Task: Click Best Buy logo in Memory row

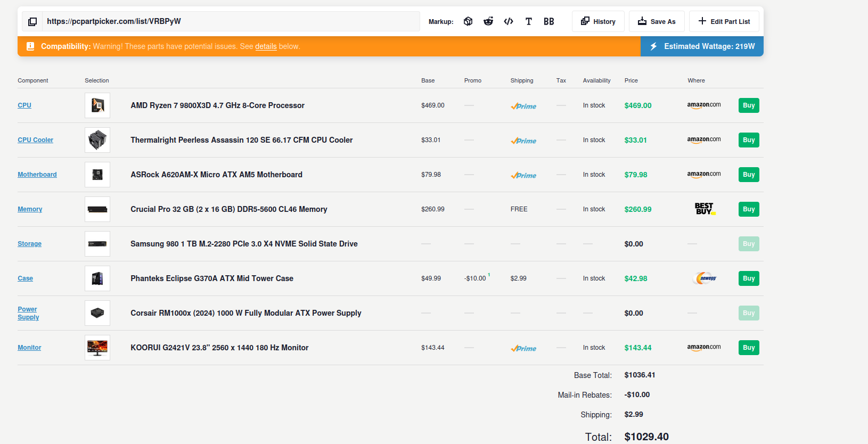Action: (x=705, y=209)
